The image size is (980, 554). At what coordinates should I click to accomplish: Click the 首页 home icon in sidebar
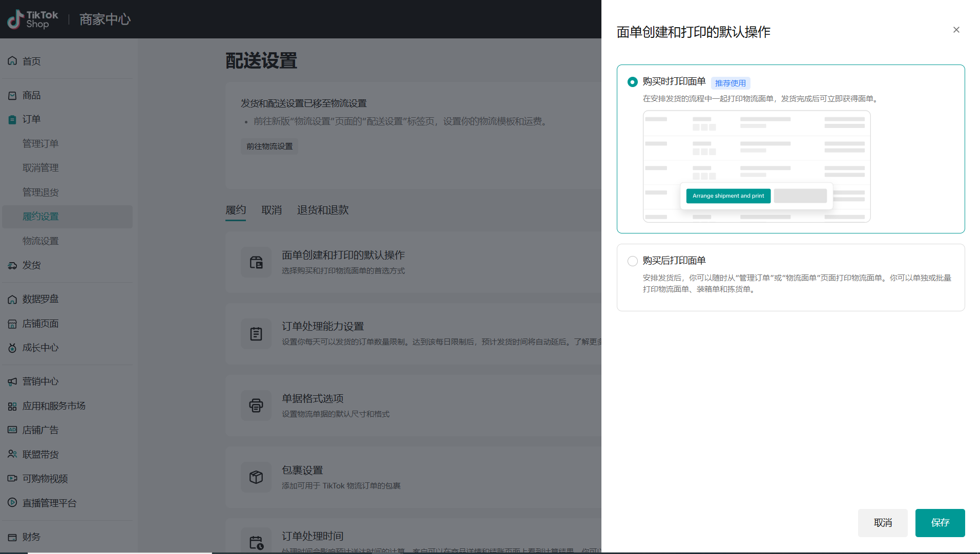tap(12, 61)
